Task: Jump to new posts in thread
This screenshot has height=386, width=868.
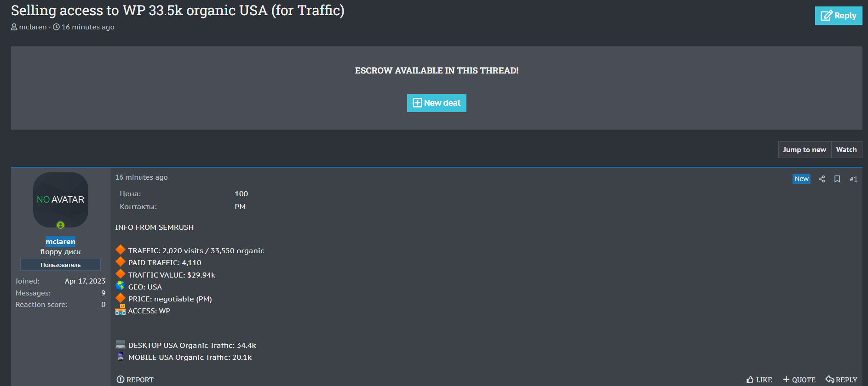Action: (x=805, y=150)
